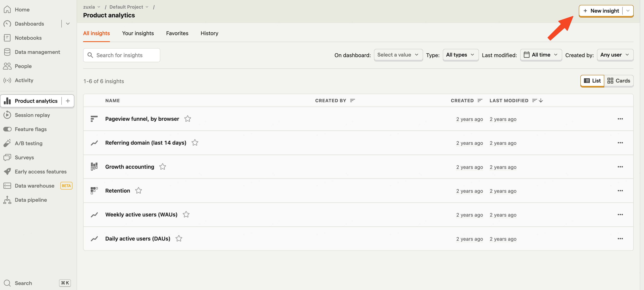This screenshot has height=290, width=644.
Task: Open Data pipeline in the sidebar
Action: coord(31,200)
